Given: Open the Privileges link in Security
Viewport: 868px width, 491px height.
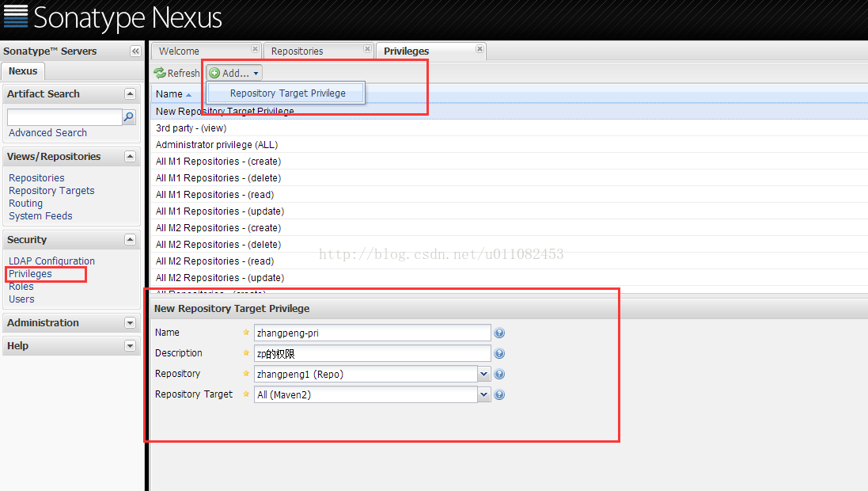Looking at the screenshot, I should 30,274.
